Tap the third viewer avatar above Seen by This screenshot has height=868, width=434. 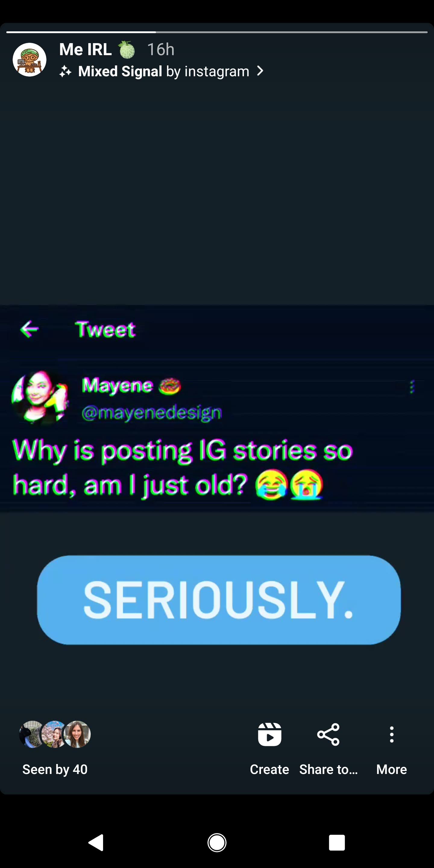(x=77, y=734)
